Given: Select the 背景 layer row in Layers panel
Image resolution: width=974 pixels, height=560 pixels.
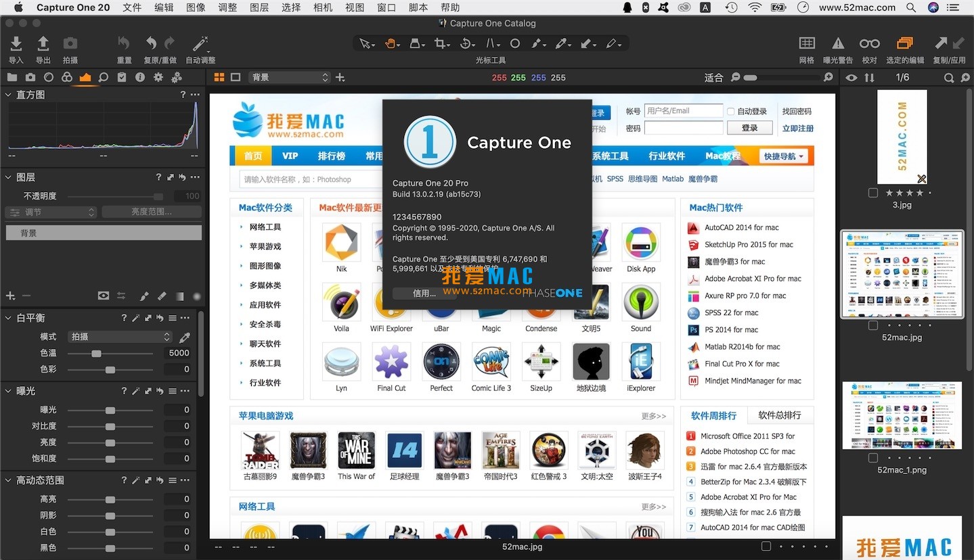Looking at the screenshot, I should point(104,233).
